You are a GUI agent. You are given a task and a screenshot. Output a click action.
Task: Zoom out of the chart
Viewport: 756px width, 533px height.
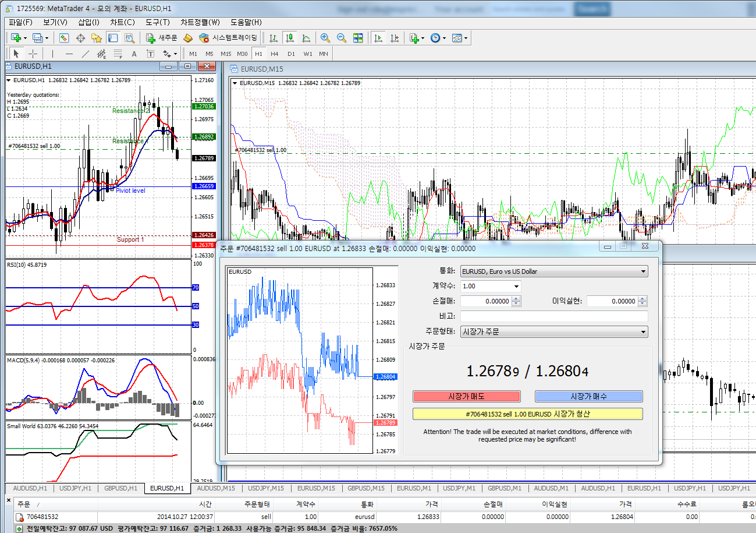pyautogui.click(x=342, y=38)
